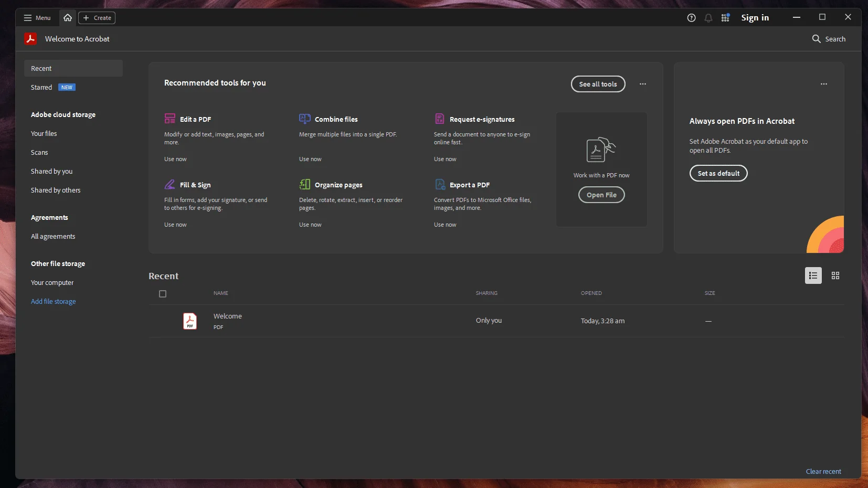Open the Welcome PDF file thumbnail
This screenshot has width=868, height=488.
tap(190, 321)
